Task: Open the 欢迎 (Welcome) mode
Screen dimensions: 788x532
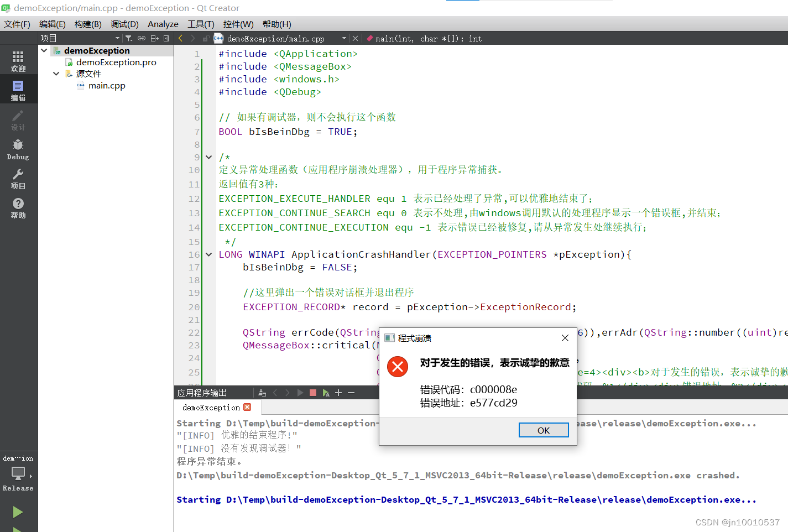Action: coord(18,59)
